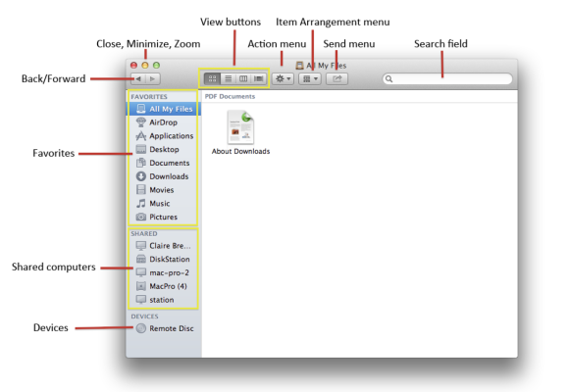Open the Share send menu
This screenshot has width=569, height=392.
pos(336,78)
